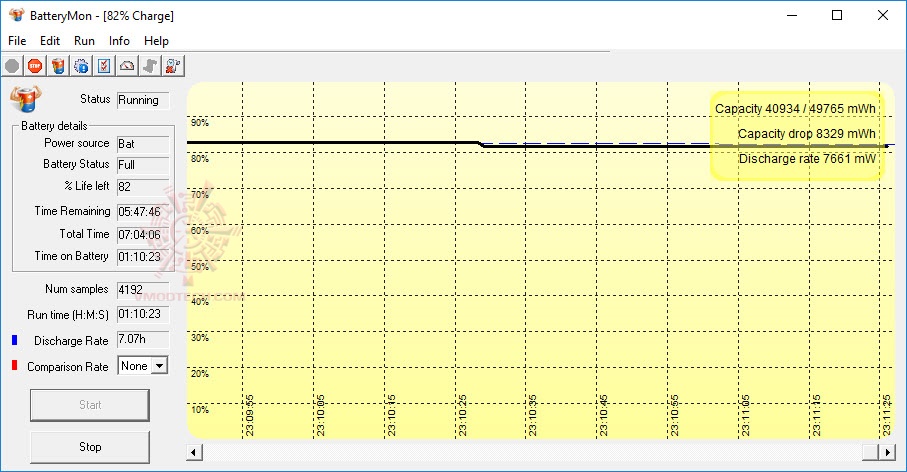The width and height of the screenshot is (907, 472).
Task: Click the Num samples label
Action: (x=76, y=289)
